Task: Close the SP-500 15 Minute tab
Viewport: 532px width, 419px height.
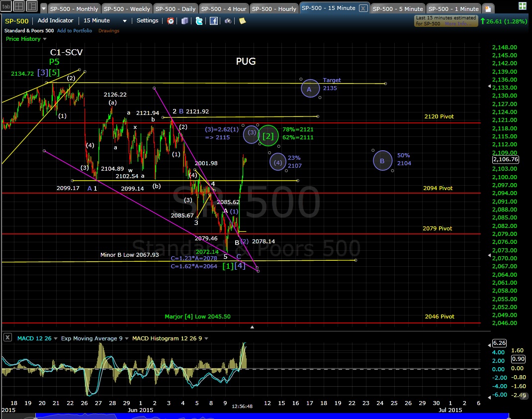Action: pyautogui.click(x=363, y=8)
